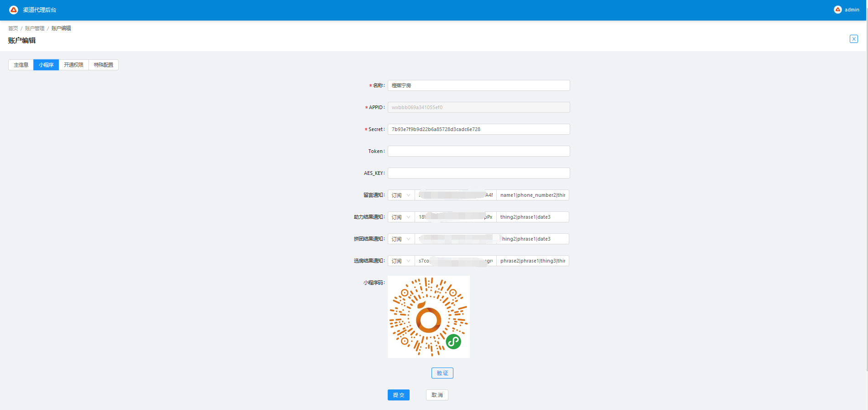Close the 账户编辑 panel with X icon
Image resolution: width=868 pixels, height=410 pixels.
(x=854, y=39)
